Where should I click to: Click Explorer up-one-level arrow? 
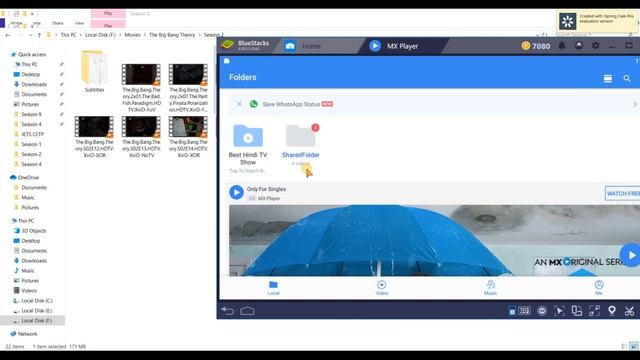coord(39,35)
